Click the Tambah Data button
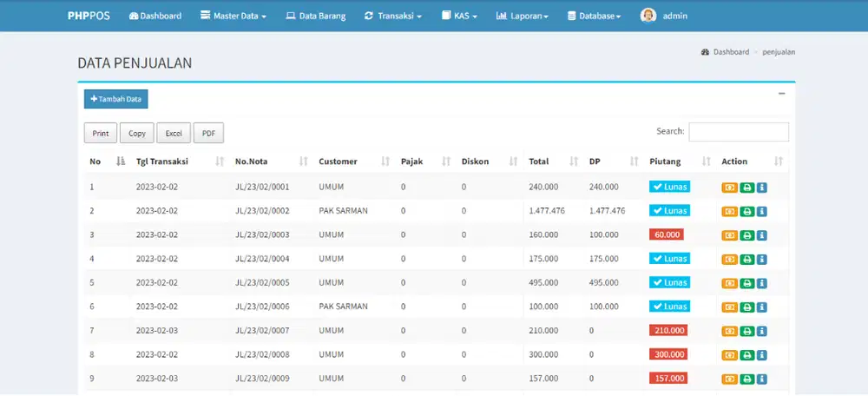Screen dimensions: 868x396 (x=116, y=99)
